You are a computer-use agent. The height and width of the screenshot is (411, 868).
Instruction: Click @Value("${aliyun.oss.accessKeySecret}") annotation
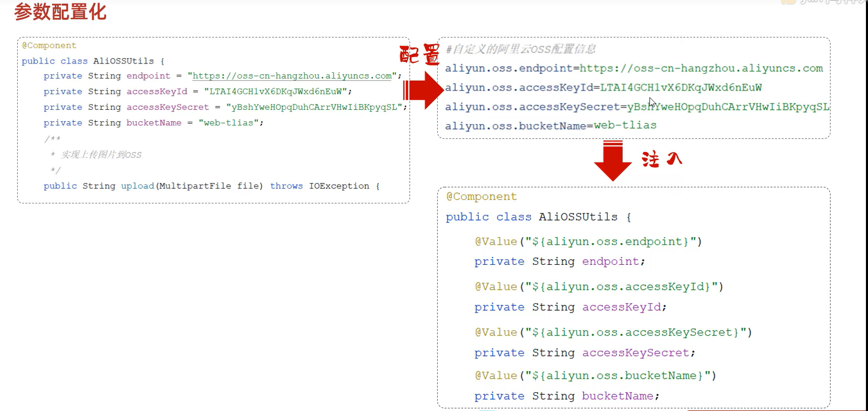click(613, 332)
